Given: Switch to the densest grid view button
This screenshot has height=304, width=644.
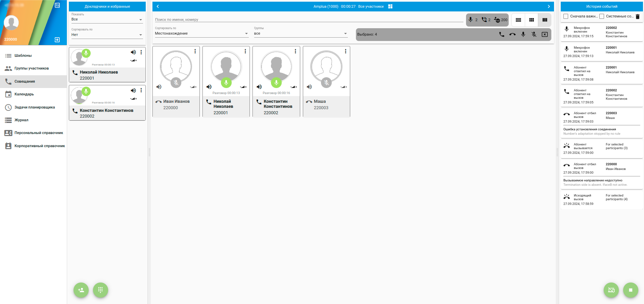Looking at the screenshot, I should [518, 20].
